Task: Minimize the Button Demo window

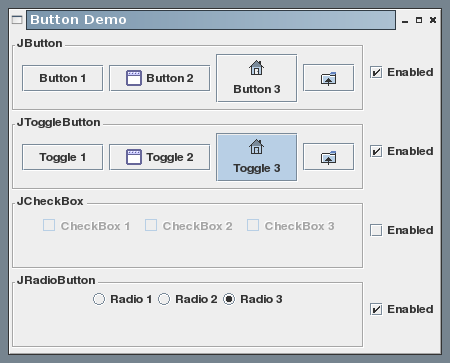Action: [x=405, y=21]
